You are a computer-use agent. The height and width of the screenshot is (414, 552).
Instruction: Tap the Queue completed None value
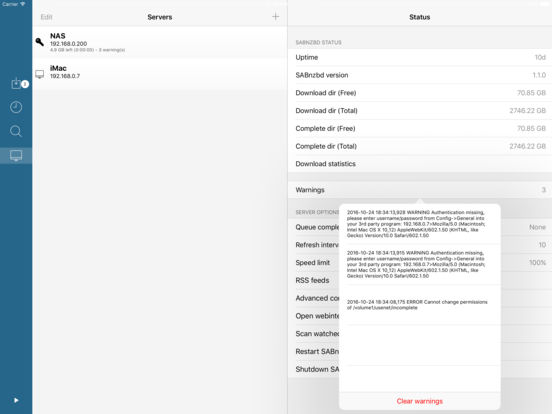pyautogui.click(x=537, y=227)
